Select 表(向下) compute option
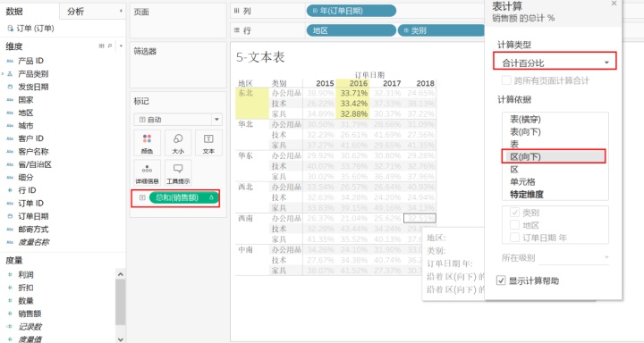The image size is (644, 343). tap(525, 131)
